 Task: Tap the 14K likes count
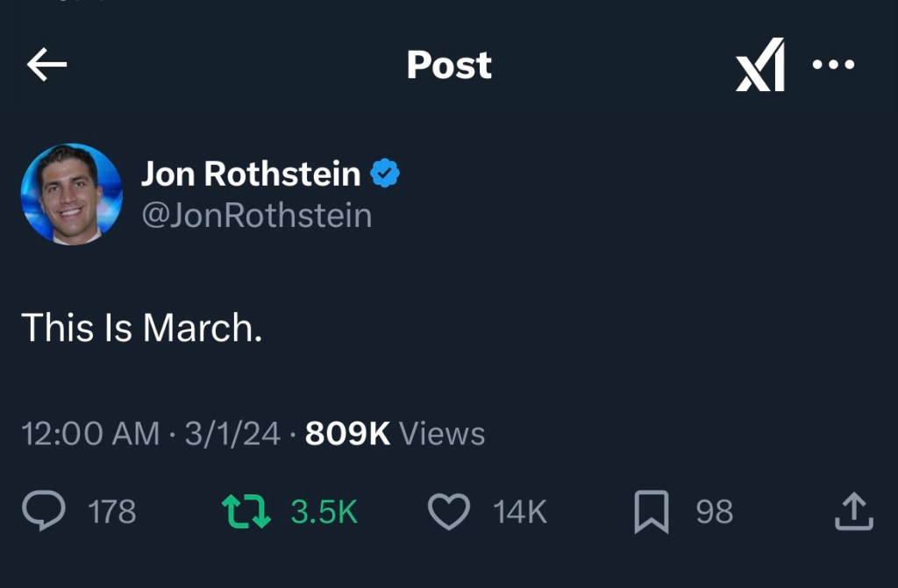click(x=520, y=512)
